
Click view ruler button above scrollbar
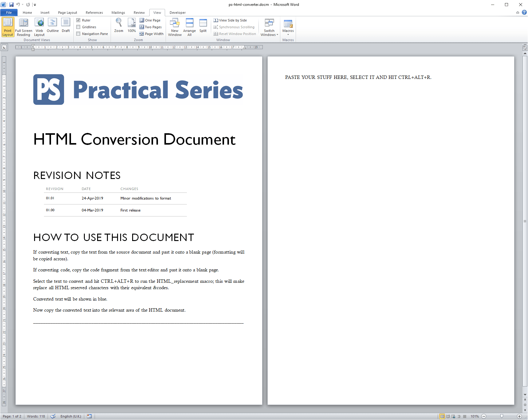pyautogui.click(x=525, y=48)
